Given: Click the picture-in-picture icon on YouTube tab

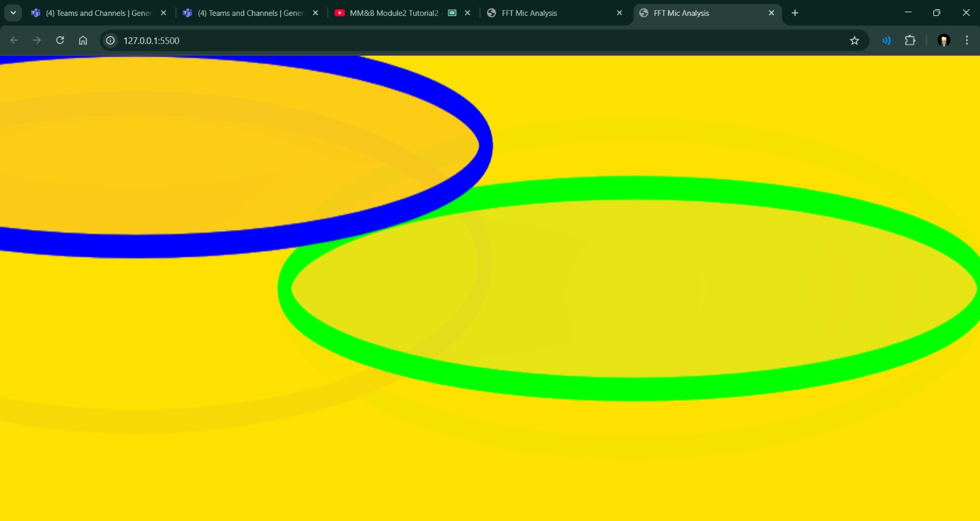Looking at the screenshot, I should pos(452,13).
